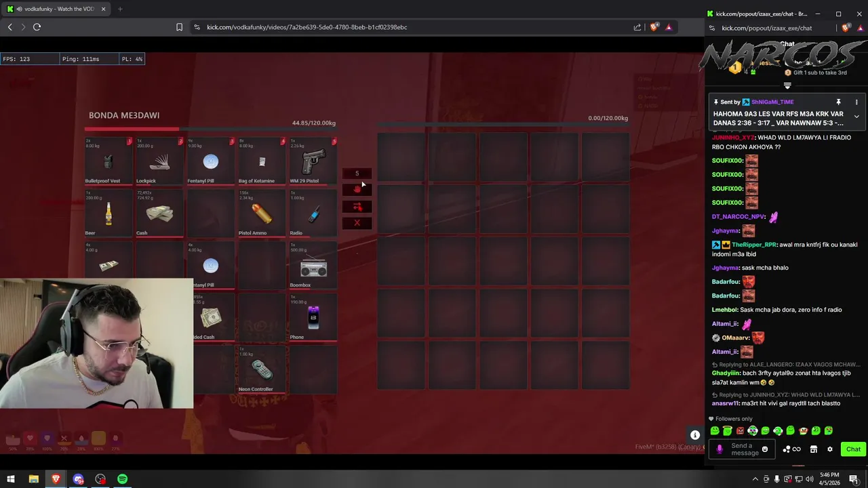This screenshot has width=868, height=488.
Task: Collapse the leaderboard with the down arrow
Action: pos(787,86)
